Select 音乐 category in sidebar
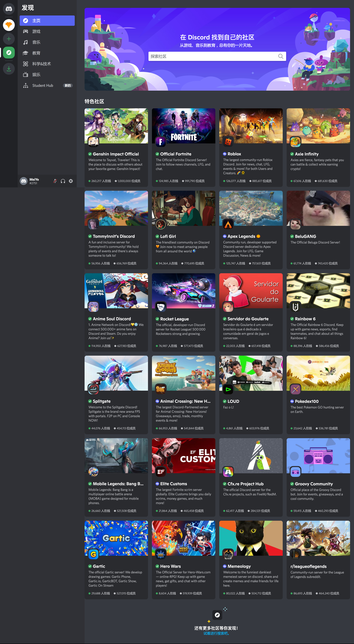The height and width of the screenshot is (644, 354). coord(47,42)
